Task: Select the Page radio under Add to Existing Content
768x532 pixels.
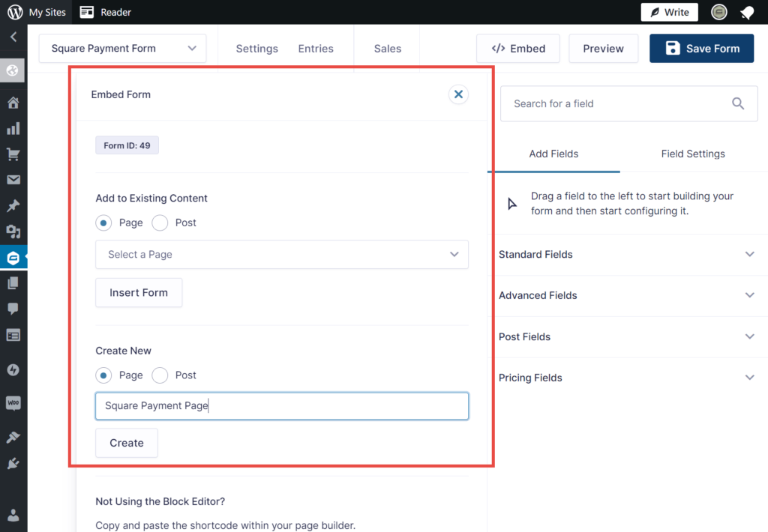Action: (x=103, y=223)
